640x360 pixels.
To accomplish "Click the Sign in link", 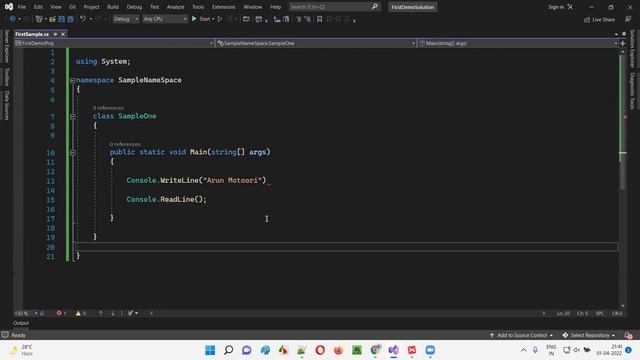I will 556,7.
